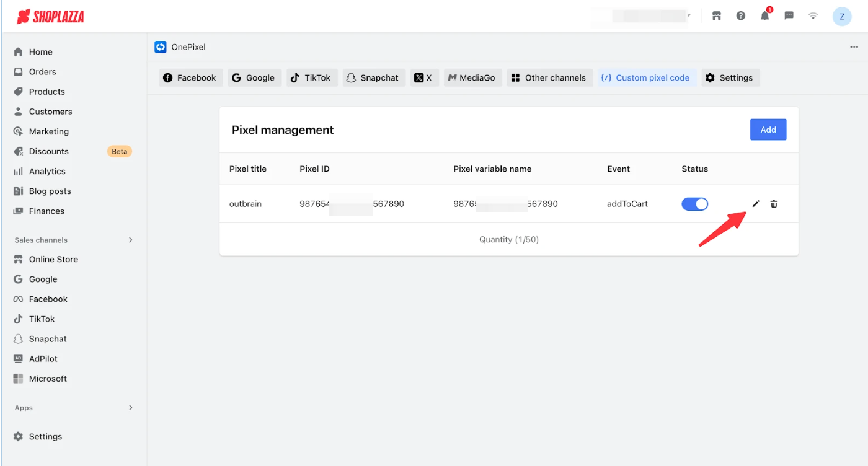This screenshot has height=466, width=868.
Task: Switch to the Custom pixel code tab
Action: click(645, 78)
